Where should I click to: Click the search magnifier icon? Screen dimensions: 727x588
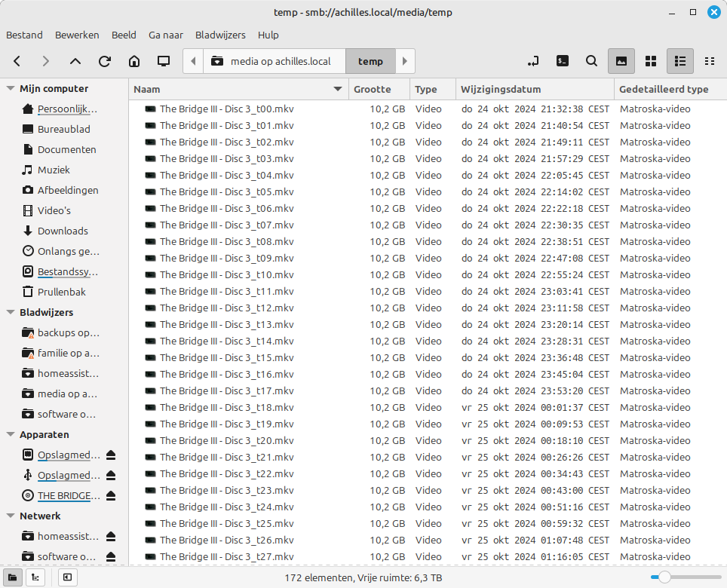(591, 61)
